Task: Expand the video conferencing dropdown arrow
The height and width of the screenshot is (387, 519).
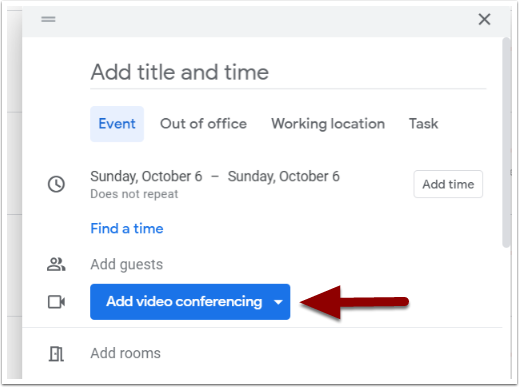Action: [278, 302]
